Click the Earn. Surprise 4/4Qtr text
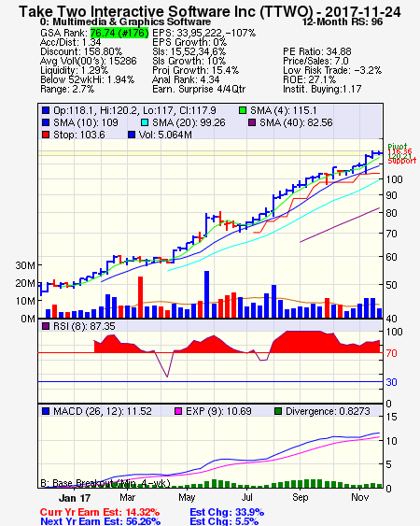The width and height of the screenshot is (420, 526). tap(199, 90)
